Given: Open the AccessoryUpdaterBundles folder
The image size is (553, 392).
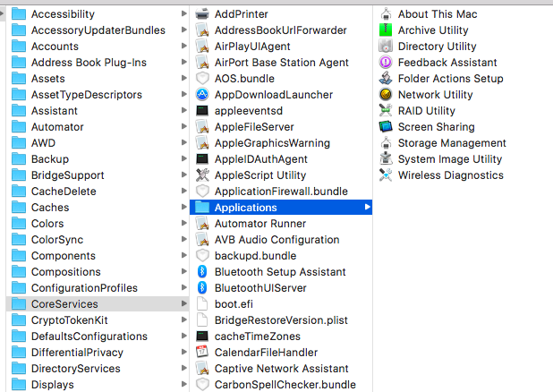Looking at the screenshot, I should coord(98,30).
